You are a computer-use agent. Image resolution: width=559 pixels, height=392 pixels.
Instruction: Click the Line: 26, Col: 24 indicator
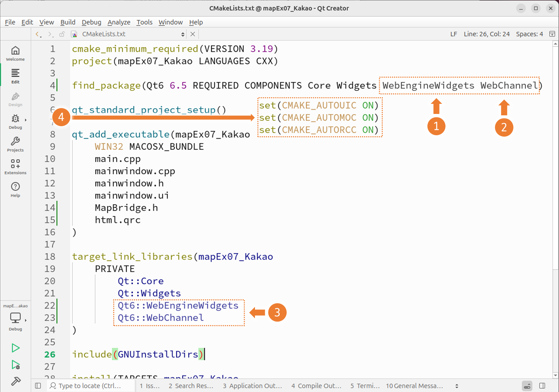(x=487, y=34)
